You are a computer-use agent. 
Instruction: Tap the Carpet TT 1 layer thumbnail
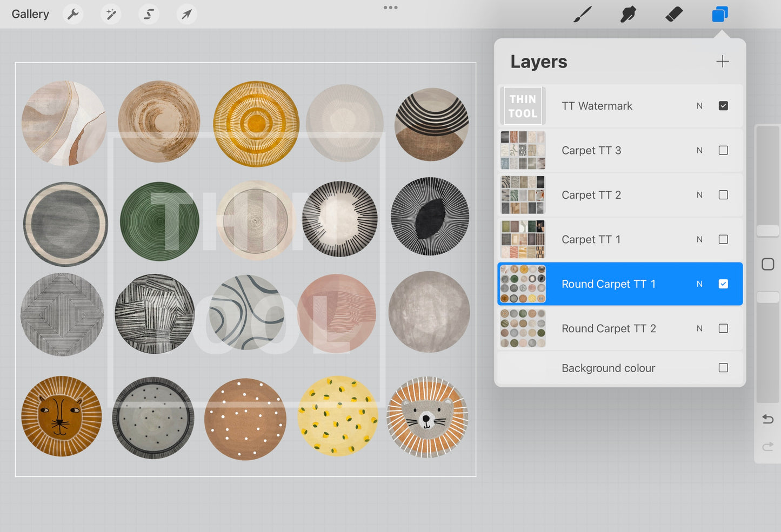point(523,239)
